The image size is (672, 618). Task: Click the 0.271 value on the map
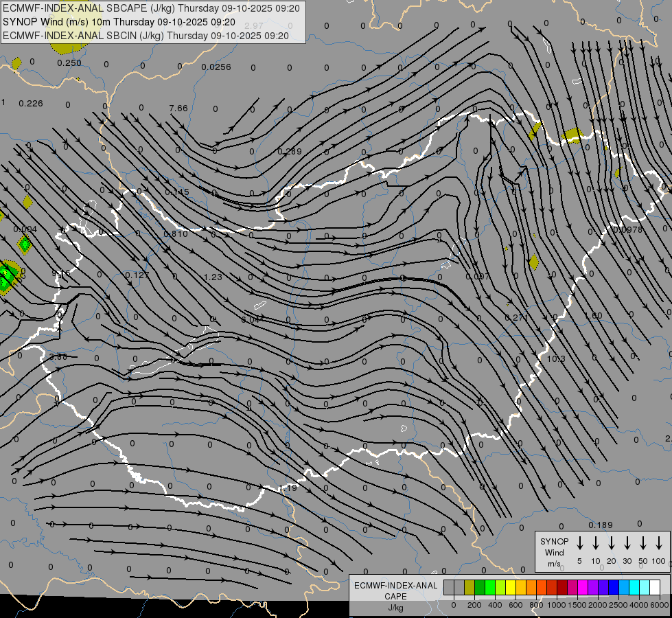click(x=516, y=318)
